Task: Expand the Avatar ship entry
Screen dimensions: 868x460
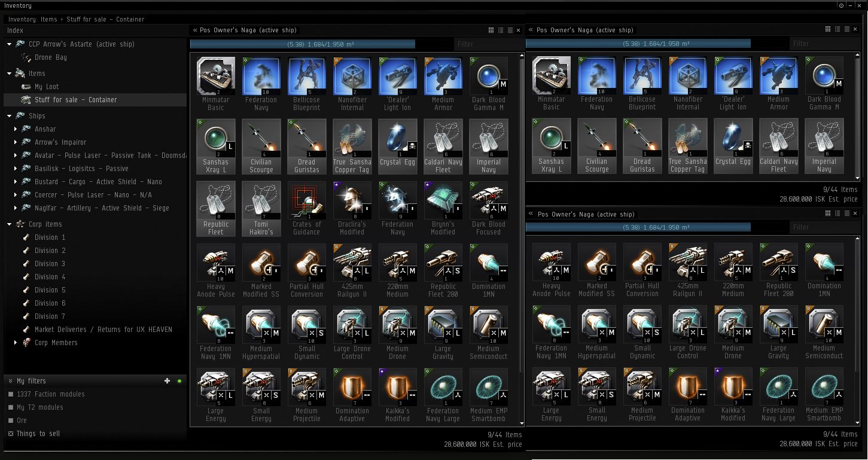Action: point(16,156)
